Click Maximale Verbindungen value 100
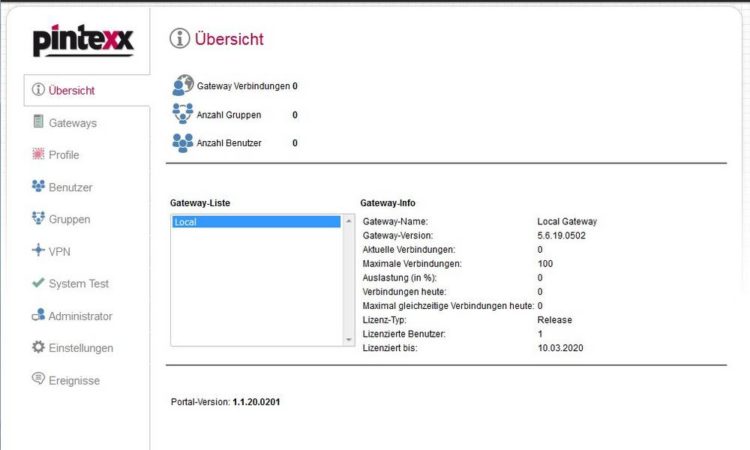Viewport: 750px width, 450px height. 545,263
